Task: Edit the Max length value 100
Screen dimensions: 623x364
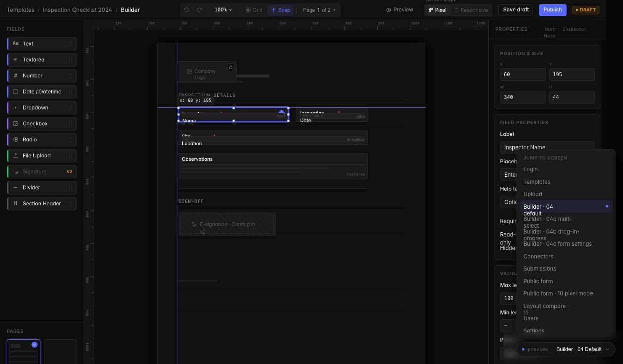Action: click(509, 298)
